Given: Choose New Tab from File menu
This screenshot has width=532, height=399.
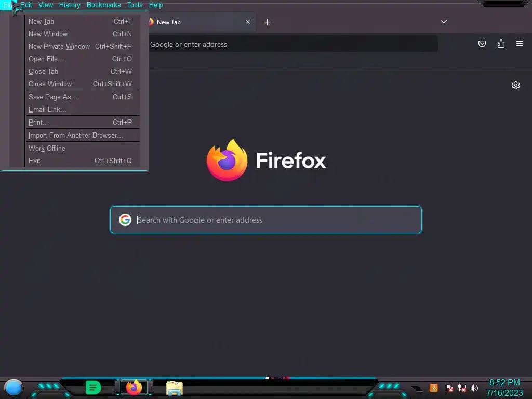Looking at the screenshot, I should click(83, 21).
